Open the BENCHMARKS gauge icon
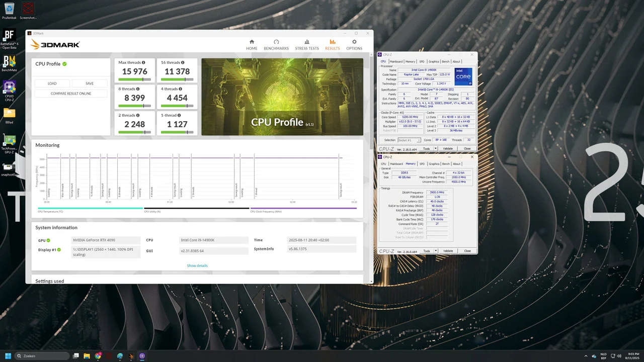Image resolution: width=644 pixels, height=362 pixels. [x=276, y=42]
